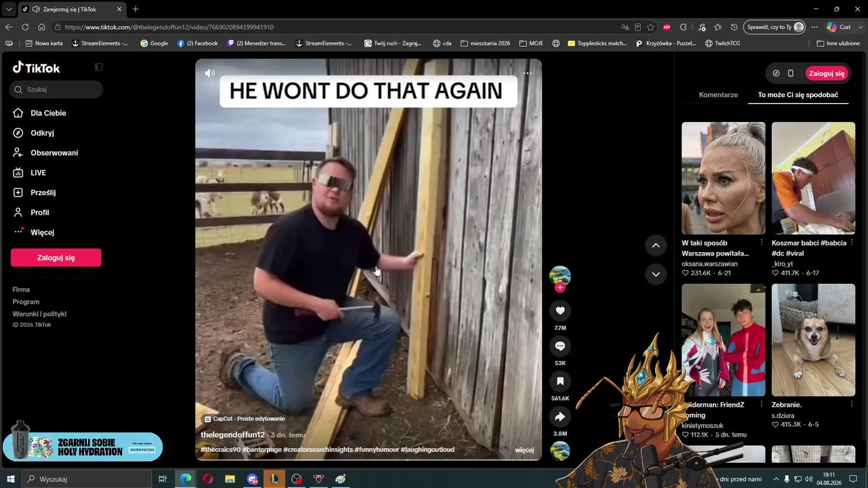The height and width of the screenshot is (488, 868).
Task: Open the browser tab list dropdown
Action: [x=9, y=9]
